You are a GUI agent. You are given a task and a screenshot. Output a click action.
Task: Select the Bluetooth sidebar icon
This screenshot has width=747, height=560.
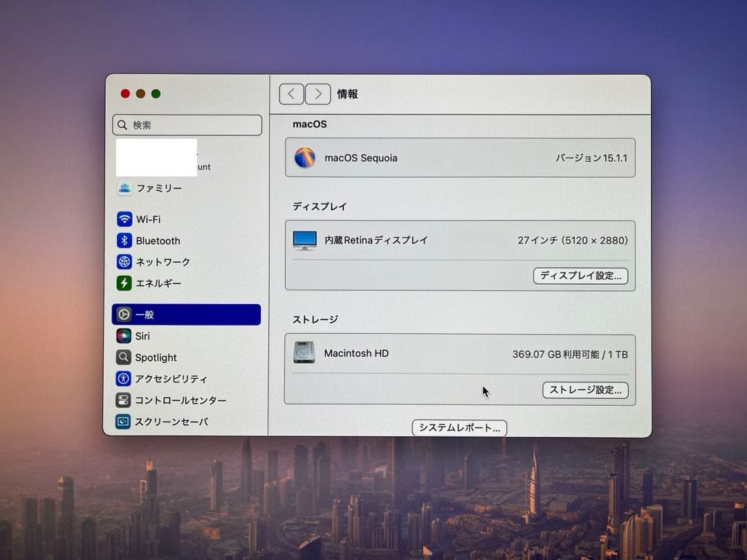coord(159,241)
